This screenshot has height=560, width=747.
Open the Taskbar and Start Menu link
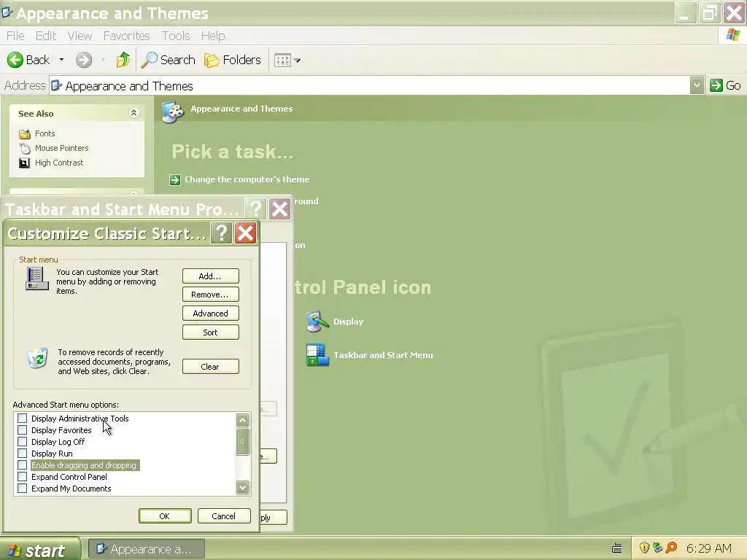383,355
